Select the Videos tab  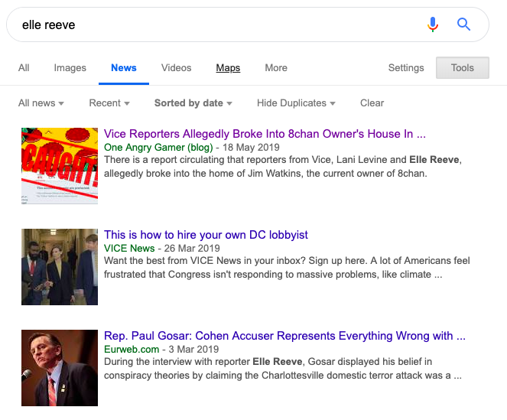click(176, 68)
